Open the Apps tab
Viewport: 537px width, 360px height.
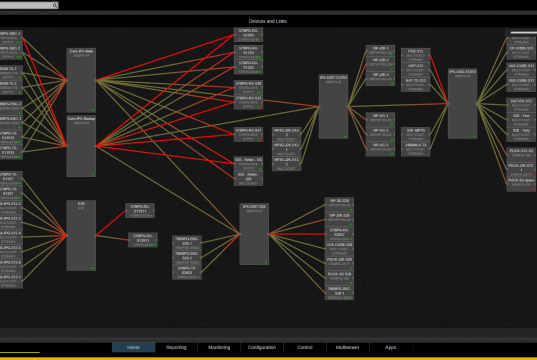pos(390,347)
